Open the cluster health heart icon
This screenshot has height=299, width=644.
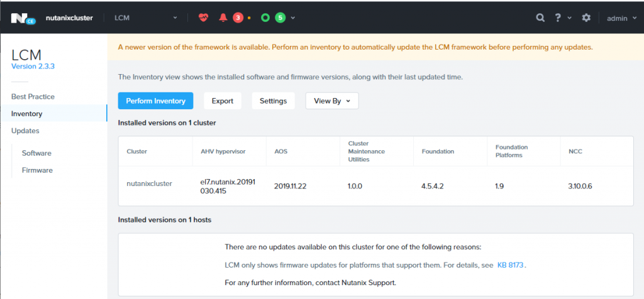click(x=203, y=18)
